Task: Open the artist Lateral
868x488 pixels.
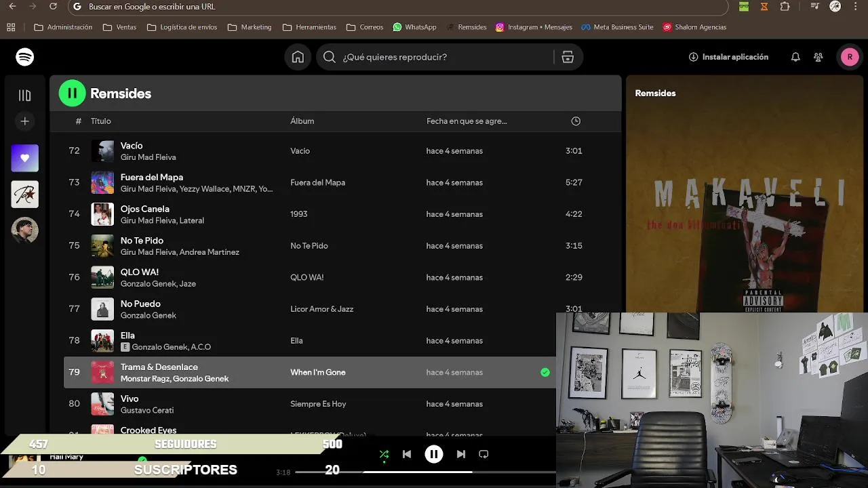Action: (192, 220)
